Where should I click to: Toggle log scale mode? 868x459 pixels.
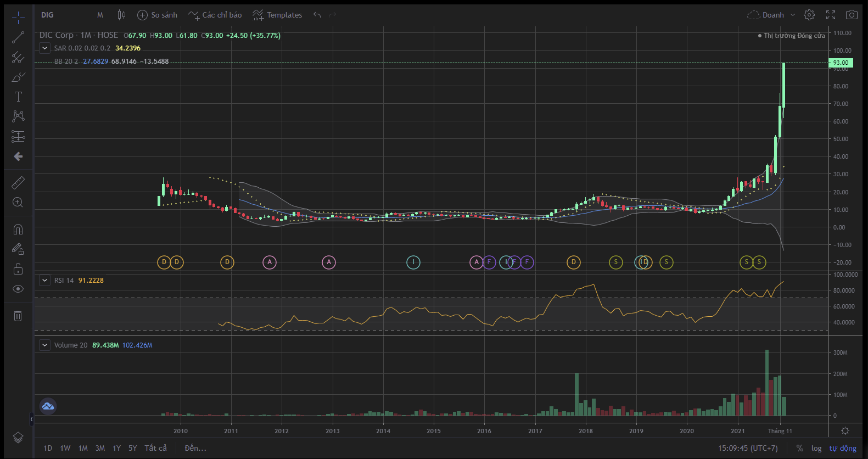click(x=816, y=448)
